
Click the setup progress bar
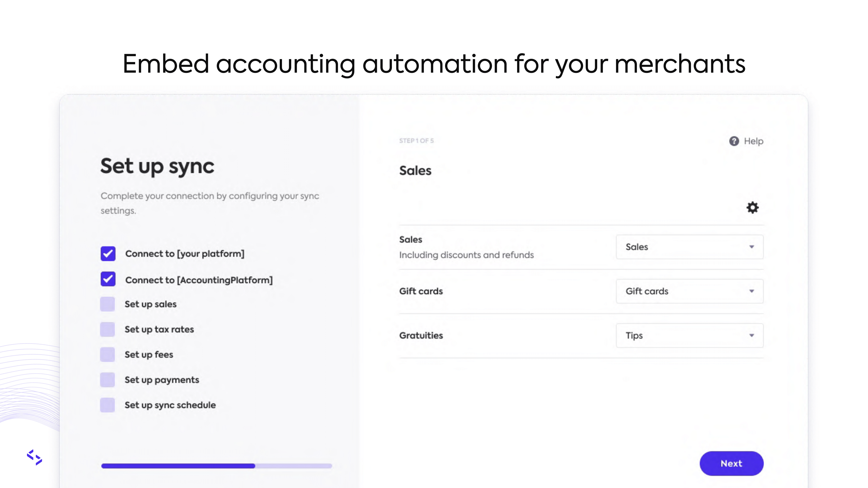pos(216,466)
